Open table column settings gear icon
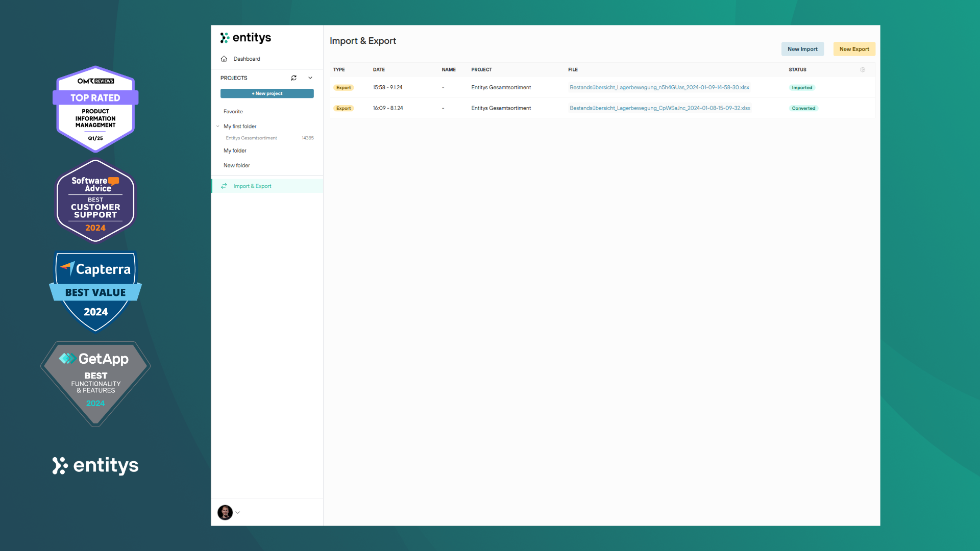Viewport: 980px width, 551px height. coord(863,70)
